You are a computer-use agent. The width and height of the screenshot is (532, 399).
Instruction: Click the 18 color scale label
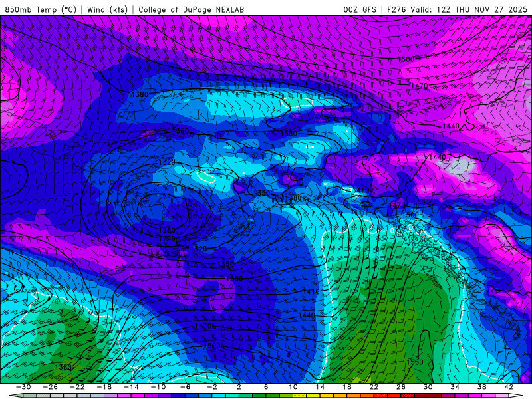coord(346,387)
